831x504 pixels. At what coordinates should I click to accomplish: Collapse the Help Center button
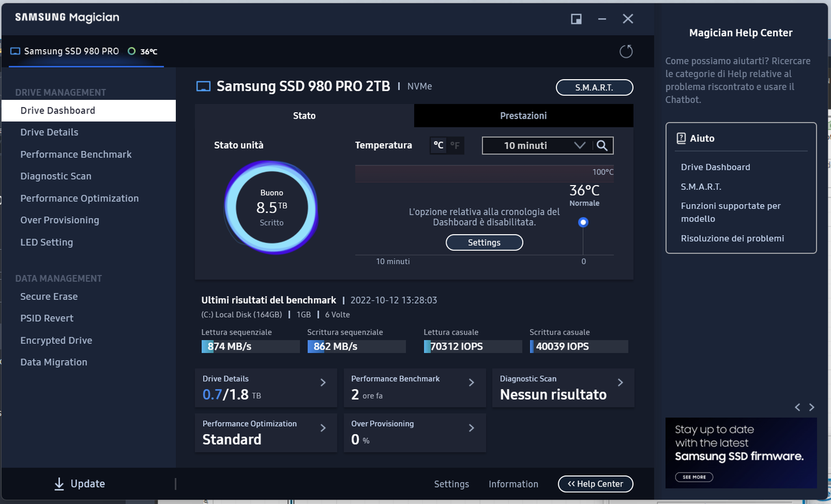(x=595, y=484)
